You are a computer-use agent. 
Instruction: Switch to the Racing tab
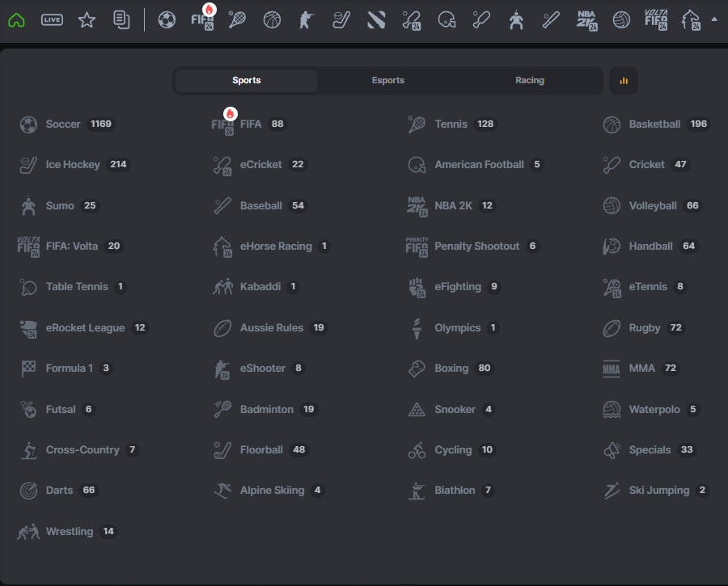pos(529,81)
